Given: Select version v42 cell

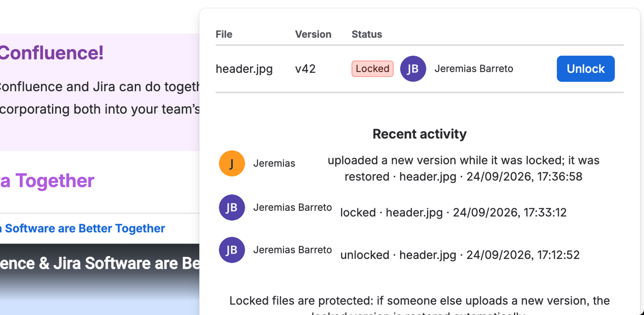Looking at the screenshot, I should (305, 69).
